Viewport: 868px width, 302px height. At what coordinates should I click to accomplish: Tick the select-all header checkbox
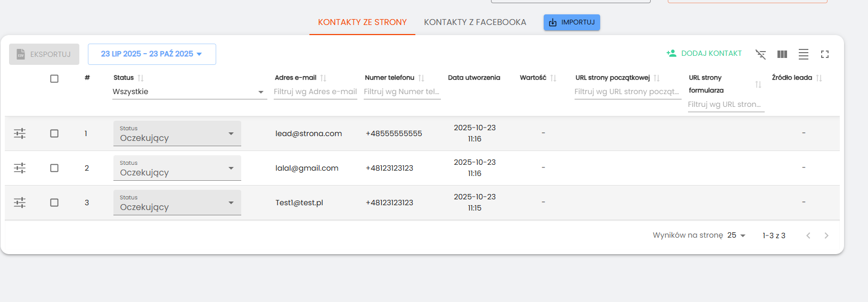point(54,79)
